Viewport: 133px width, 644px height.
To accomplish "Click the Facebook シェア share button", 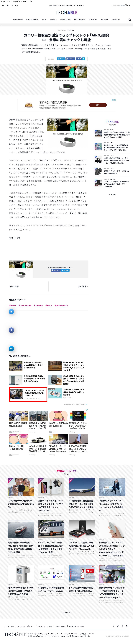I will click(x=79, y=59).
